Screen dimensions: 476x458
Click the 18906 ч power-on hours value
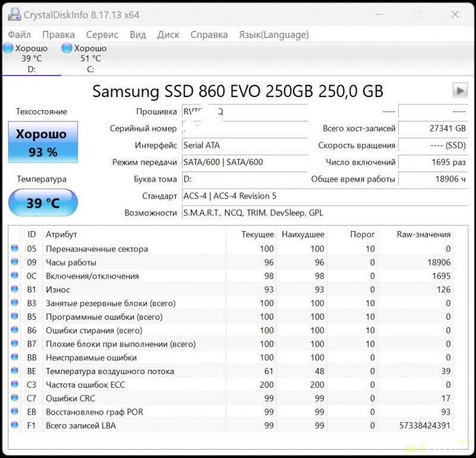[433, 179]
